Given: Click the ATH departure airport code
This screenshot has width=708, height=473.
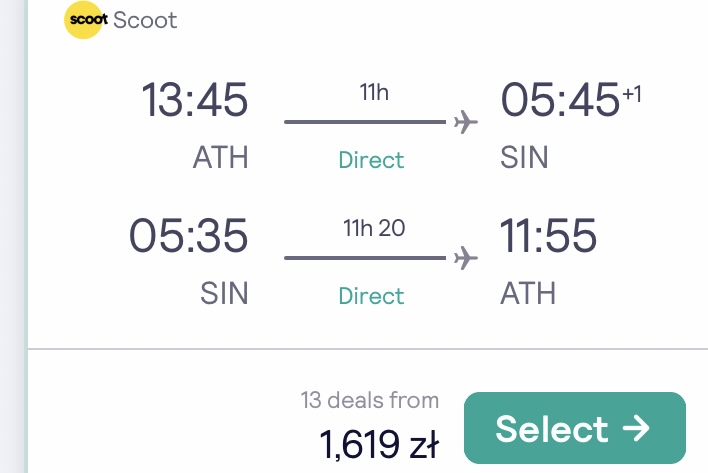Looking at the screenshot, I should [220, 157].
